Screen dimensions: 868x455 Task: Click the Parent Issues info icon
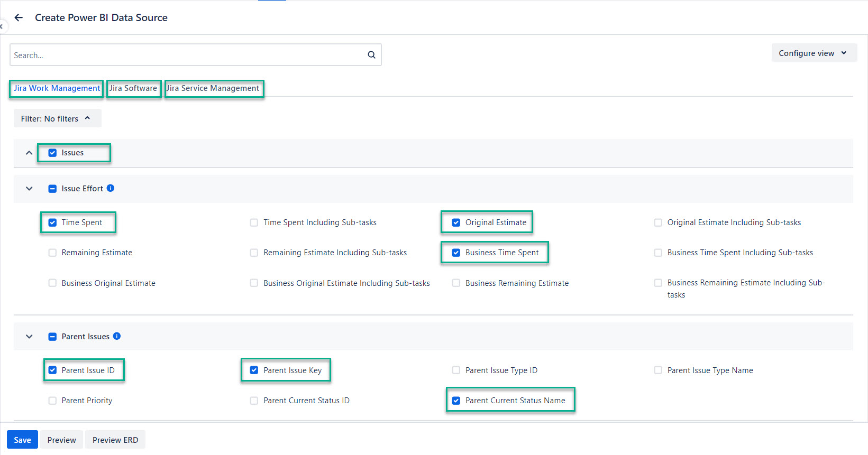click(117, 336)
